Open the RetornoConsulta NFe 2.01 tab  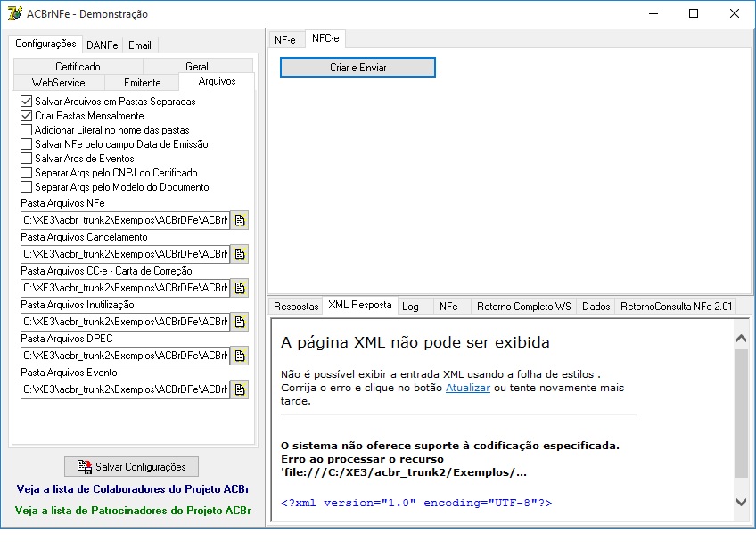pyautogui.click(x=676, y=307)
